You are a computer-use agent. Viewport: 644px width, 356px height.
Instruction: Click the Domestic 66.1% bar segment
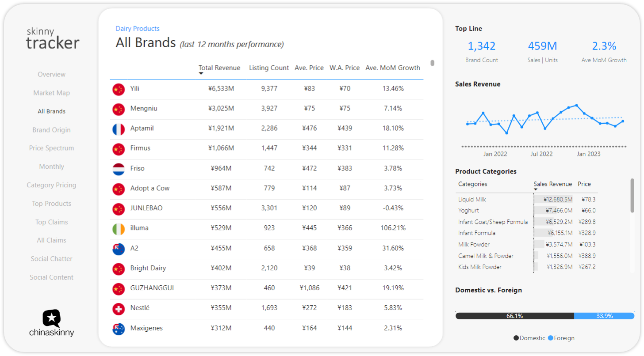515,316
